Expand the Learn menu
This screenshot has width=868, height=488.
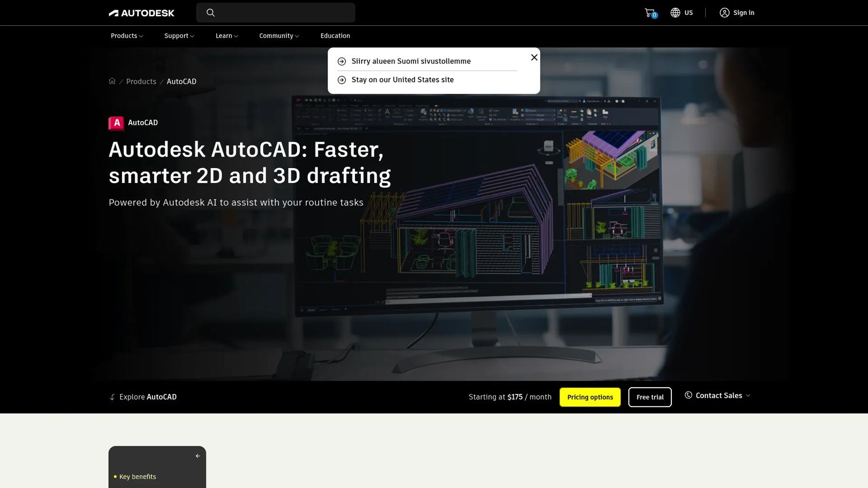226,36
